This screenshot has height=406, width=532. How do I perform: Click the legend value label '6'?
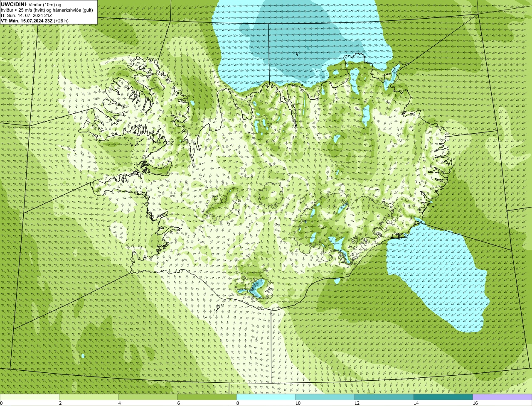(179, 403)
